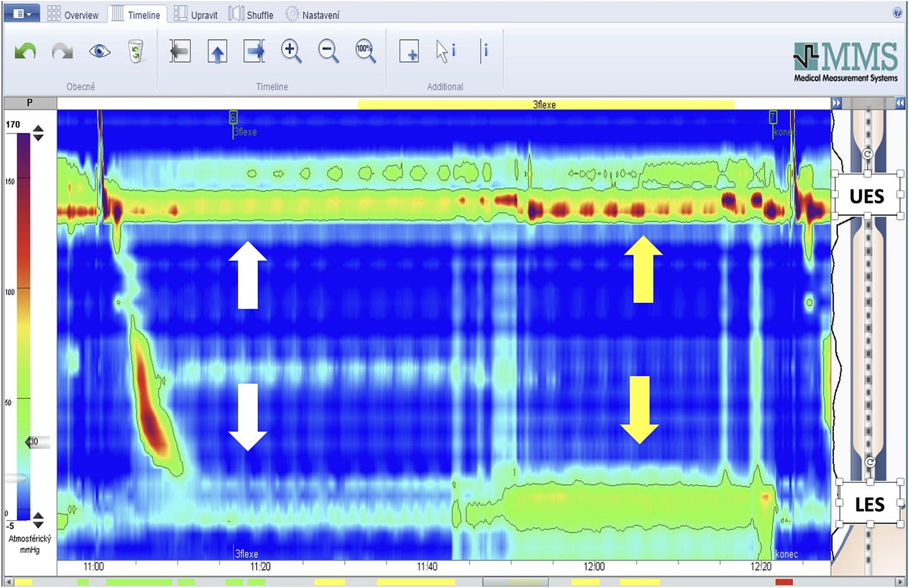The image size is (909, 588).
Task: Click the help icon at top right
Action: coord(898,12)
